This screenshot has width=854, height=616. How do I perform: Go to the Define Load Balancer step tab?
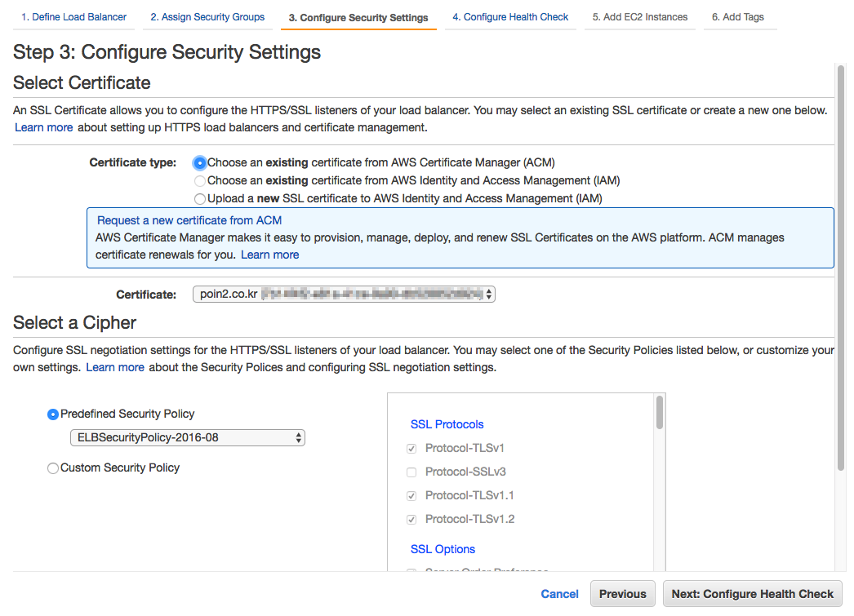pos(73,17)
